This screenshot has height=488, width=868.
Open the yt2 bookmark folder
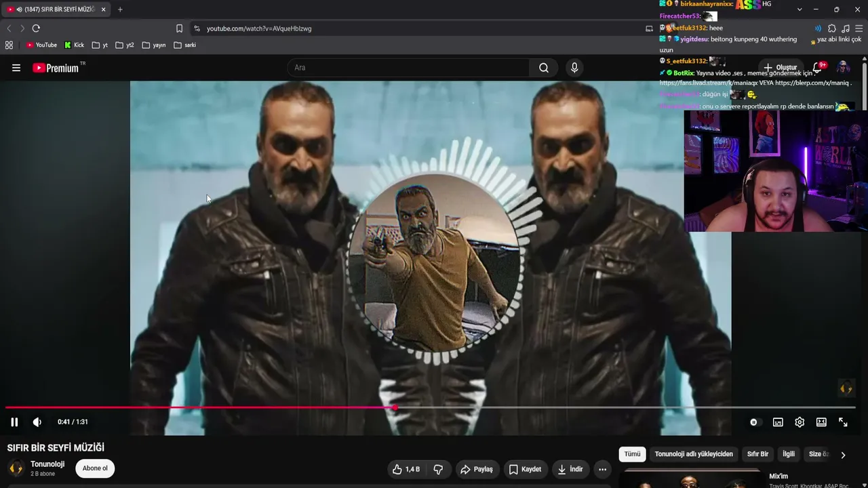[125, 45]
